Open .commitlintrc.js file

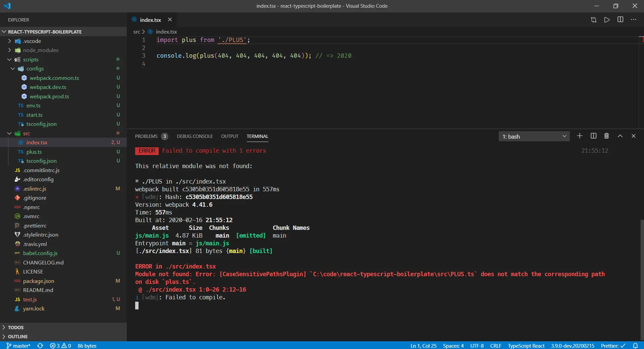pyautogui.click(x=63, y=170)
